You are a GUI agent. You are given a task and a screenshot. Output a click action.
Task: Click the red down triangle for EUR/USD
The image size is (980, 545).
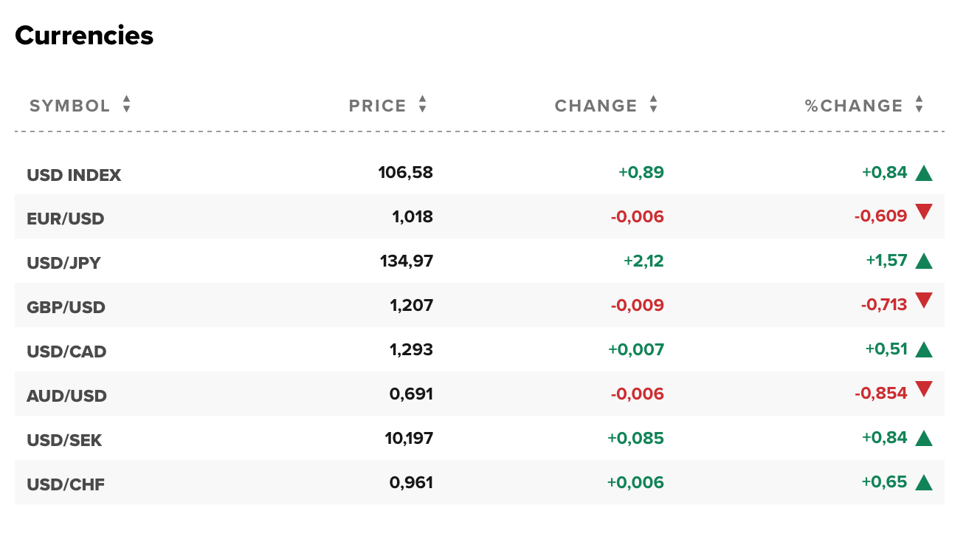click(924, 213)
